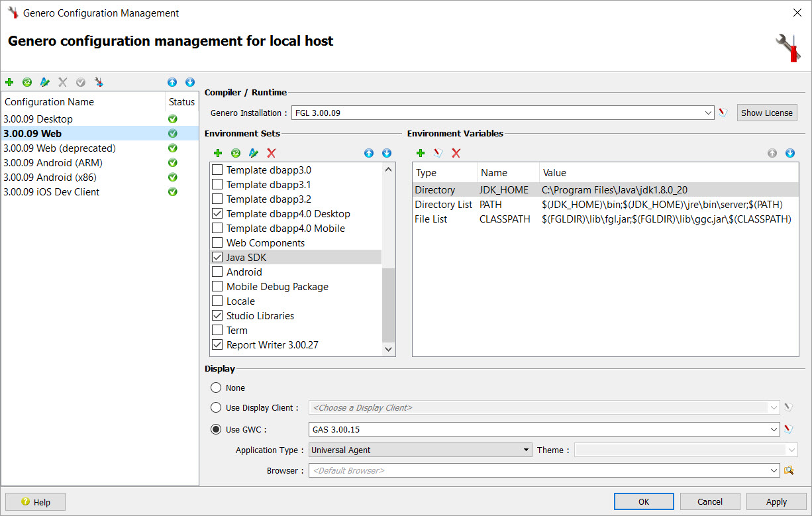This screenshot has width=812, height=516.
Task: Open Help
Action: [35, 502]
